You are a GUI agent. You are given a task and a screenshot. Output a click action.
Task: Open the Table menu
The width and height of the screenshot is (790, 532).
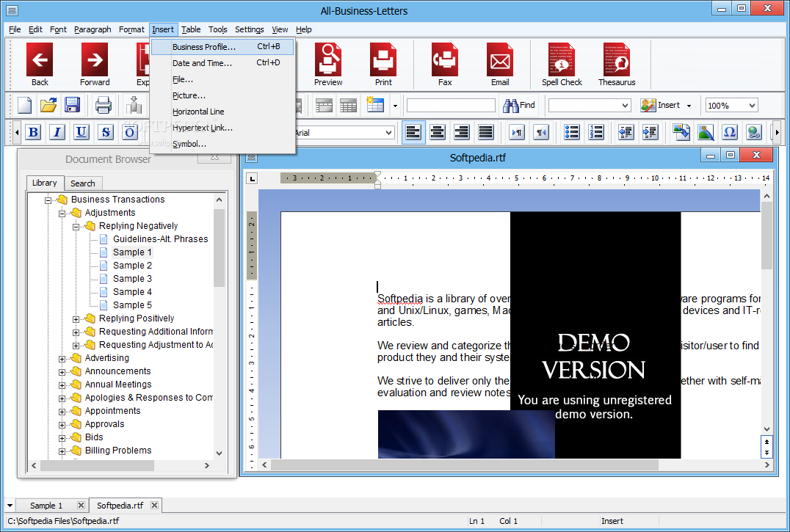click(x=191, y=29)
